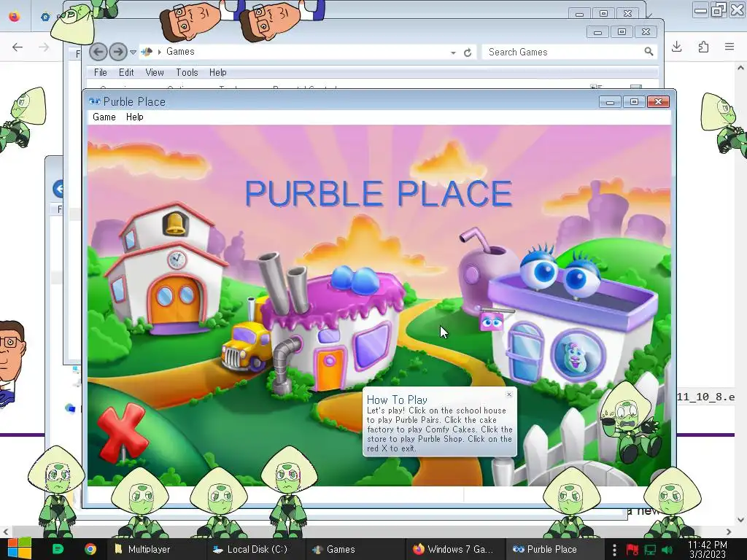Open View menu in the Games explorer window
The image size is (747, 560).
click(155, 72)
